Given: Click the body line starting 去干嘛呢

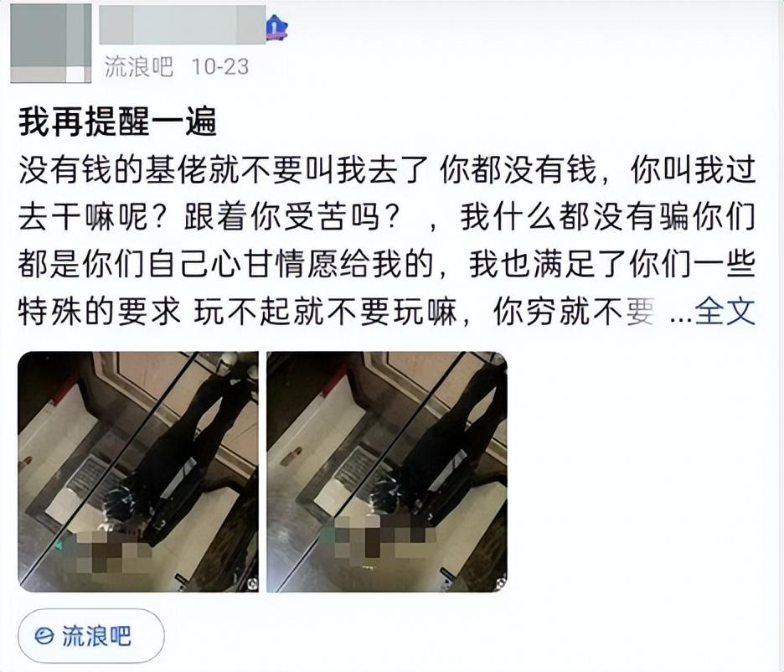Looking at the screenshot, I should [x=386, y=217].
